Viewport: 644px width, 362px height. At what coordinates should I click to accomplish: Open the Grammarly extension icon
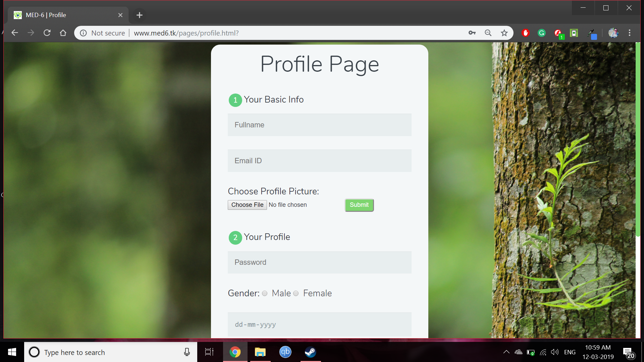point(541,33)
